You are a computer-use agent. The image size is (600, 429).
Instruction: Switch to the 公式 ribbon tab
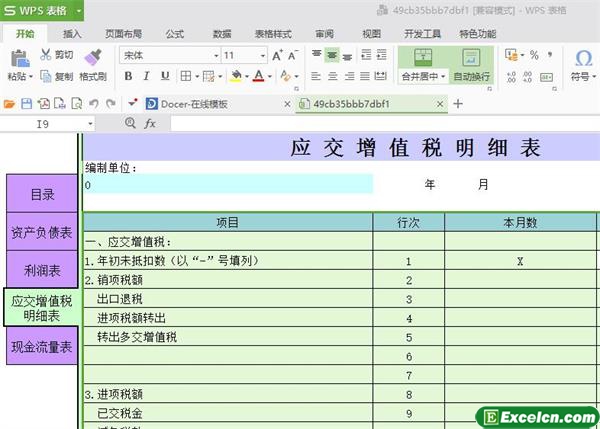point(174,33)
